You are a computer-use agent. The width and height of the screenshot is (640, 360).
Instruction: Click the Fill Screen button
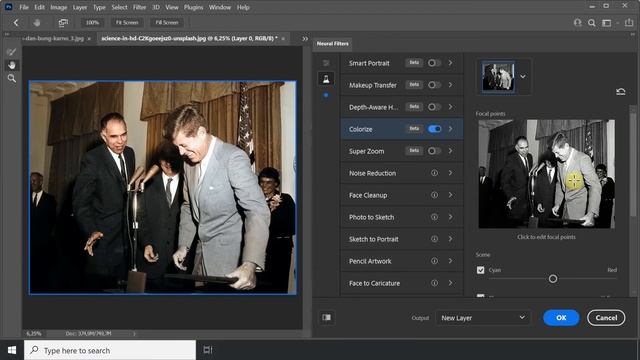pos(167,23)
